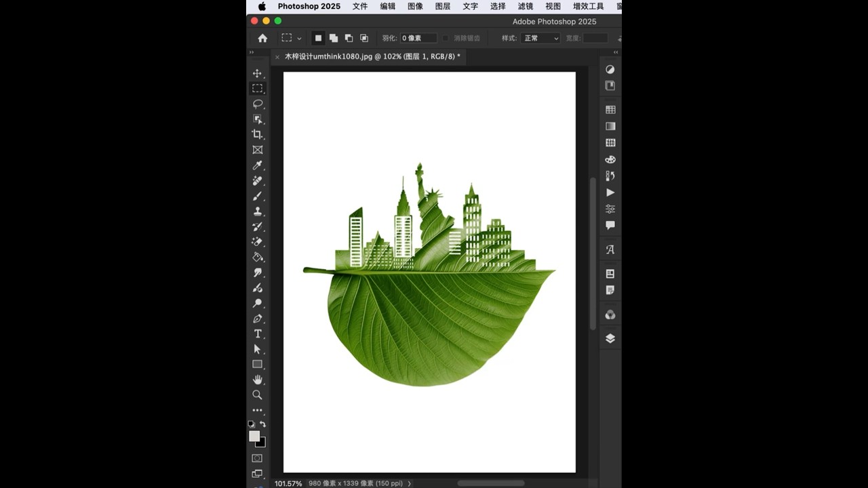This screenshot has width=868, height=488.
Task: Choose Intersect with Selection mode
Action: [x=364, y=38]
